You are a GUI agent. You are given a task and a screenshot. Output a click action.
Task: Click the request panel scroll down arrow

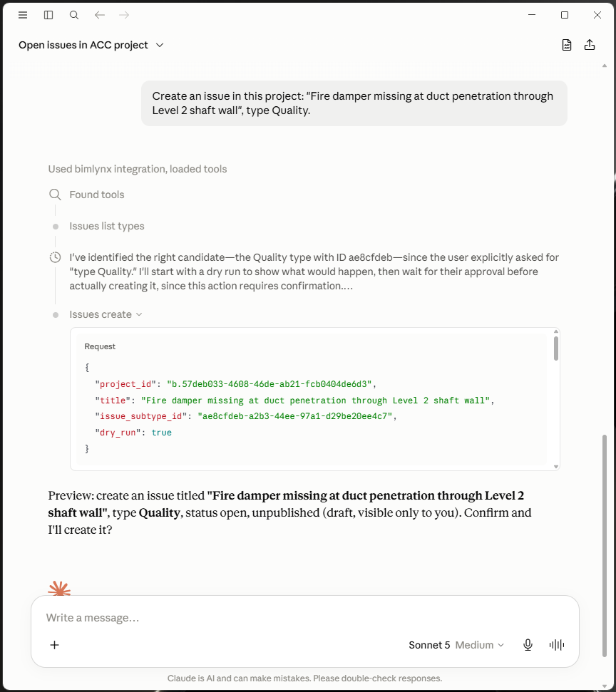click(556, 467)
